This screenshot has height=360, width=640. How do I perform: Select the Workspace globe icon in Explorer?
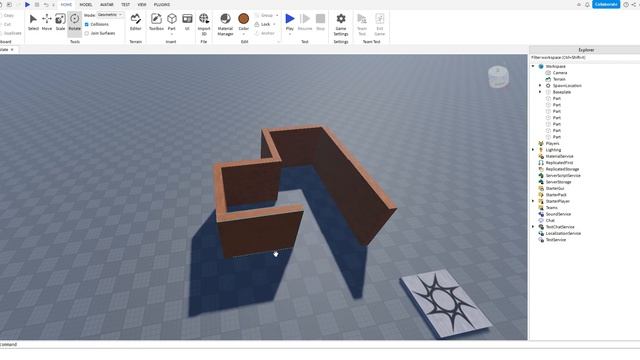coord(541,66)
